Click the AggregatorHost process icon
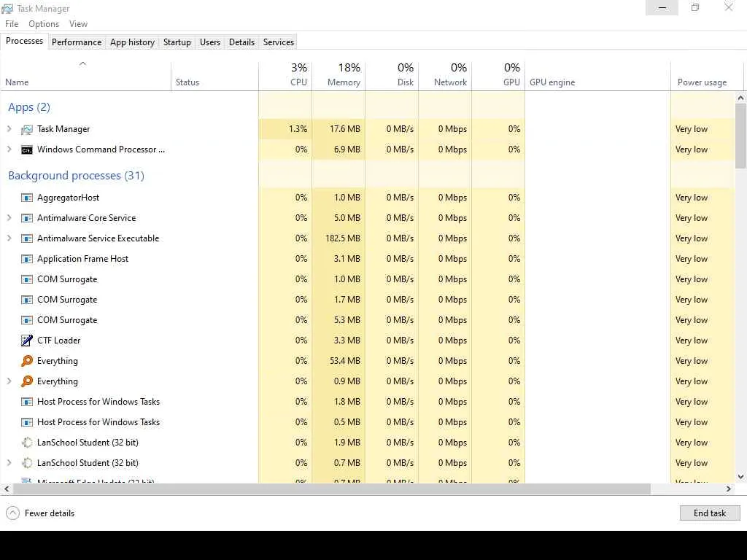The height and width of the screenshot is (560, 747). point(27,198)
